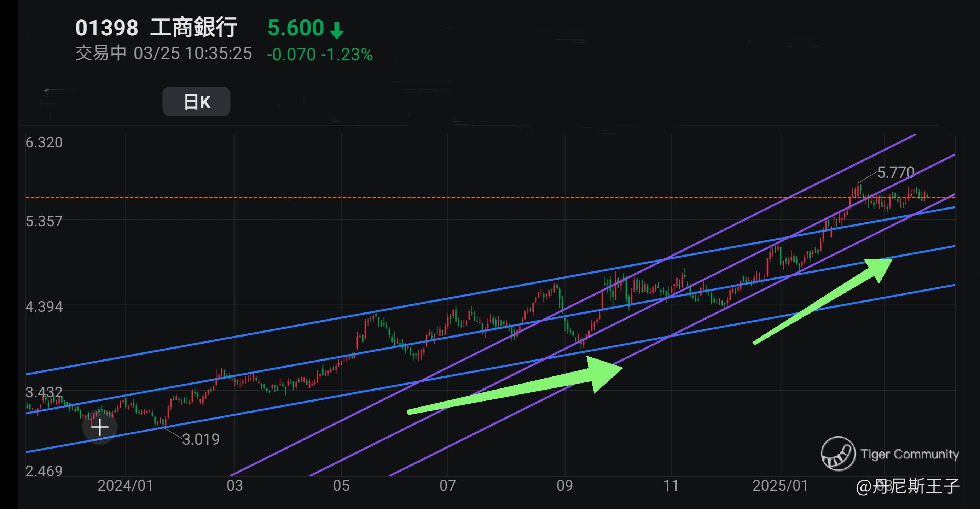The width and height of the screenshot is (980, 509).
Task: Click the 09 month axis label
Action: point(564,486)
